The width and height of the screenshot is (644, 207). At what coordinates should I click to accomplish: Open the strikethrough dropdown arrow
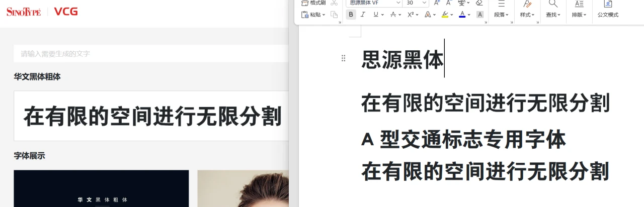(400, 15)
